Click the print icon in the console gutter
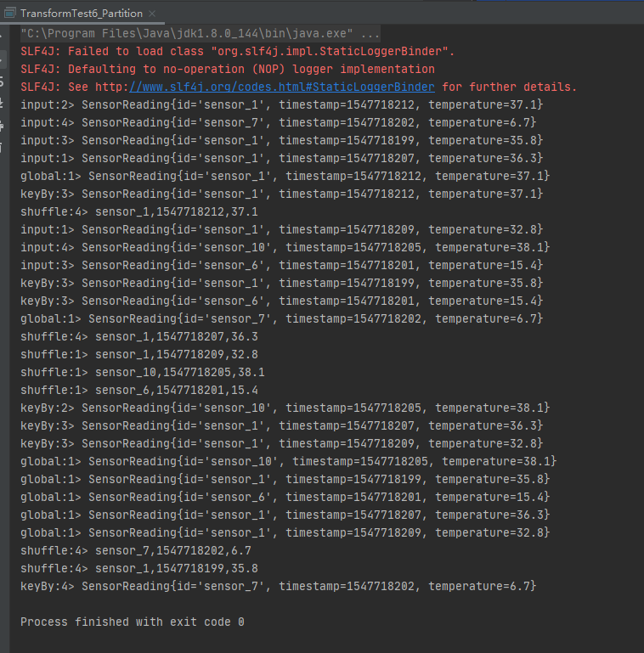The height and width of the screenshot is (653, 644). tap(2, 126)
